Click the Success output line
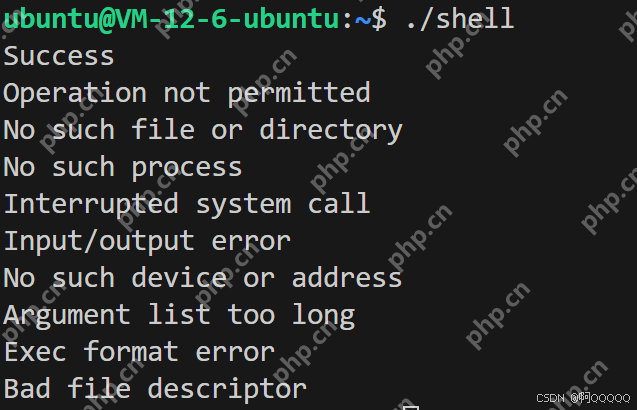 (x=59, y=56)
